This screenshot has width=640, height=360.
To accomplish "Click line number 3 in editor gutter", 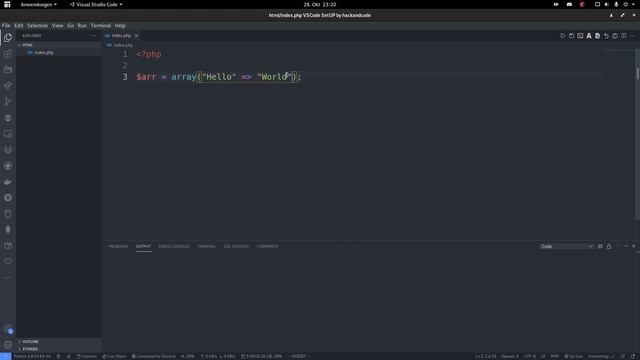I will (125, 77).
